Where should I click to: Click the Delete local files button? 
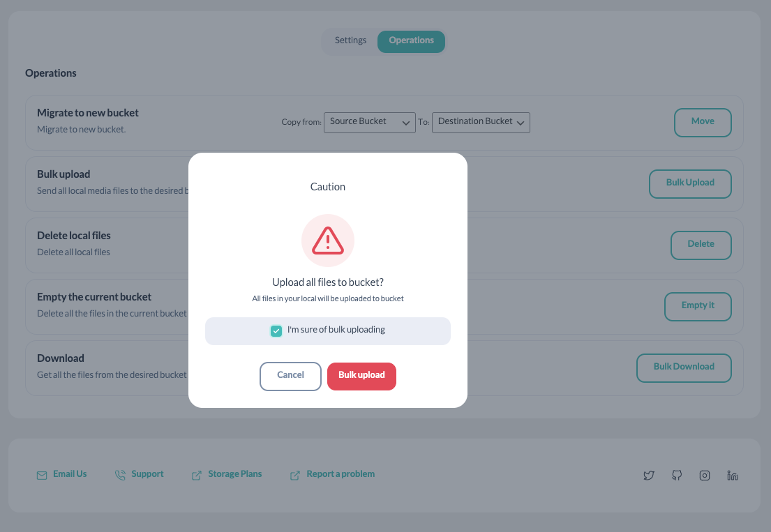point(701,245)
